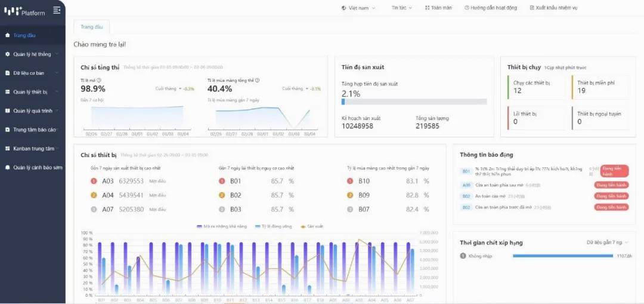The width and height of the screenshot is (644, 304).
Task: Toggle the Mở ra những khả năng chart legend
Action: pos(221,227)
